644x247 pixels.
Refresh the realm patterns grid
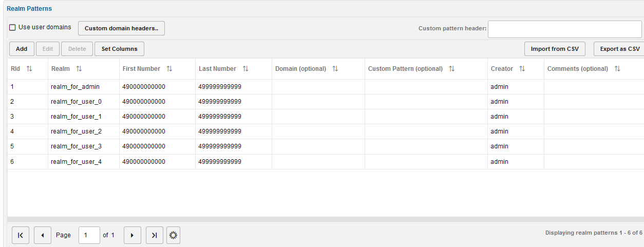click(173, 235)
